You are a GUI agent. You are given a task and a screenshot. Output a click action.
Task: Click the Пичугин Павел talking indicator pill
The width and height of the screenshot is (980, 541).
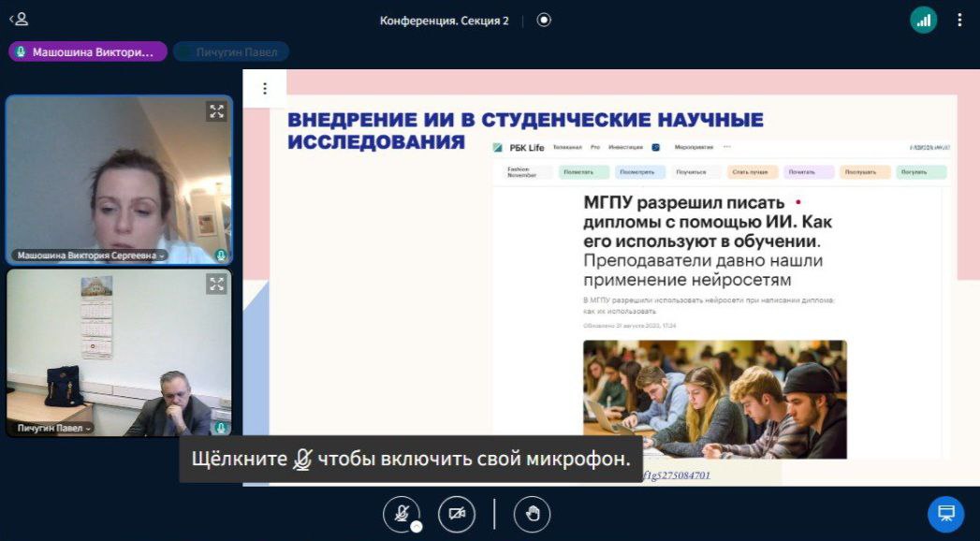(x=232, y=52)
